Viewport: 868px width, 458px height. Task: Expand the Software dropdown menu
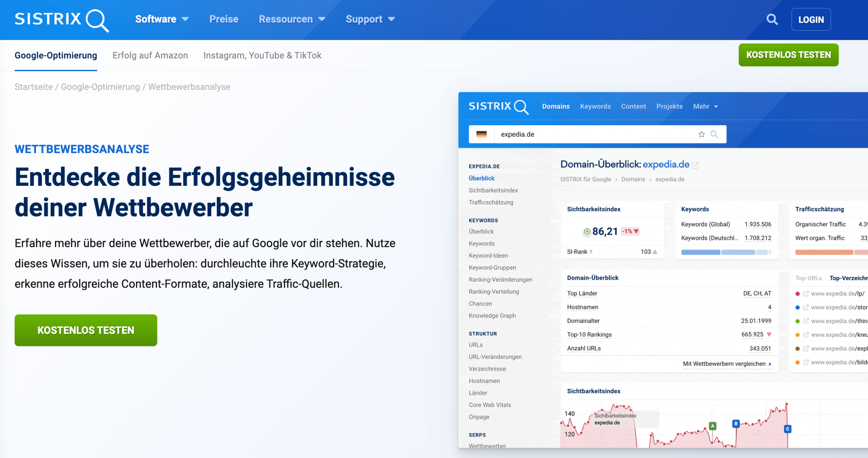[x=162, y=19]
